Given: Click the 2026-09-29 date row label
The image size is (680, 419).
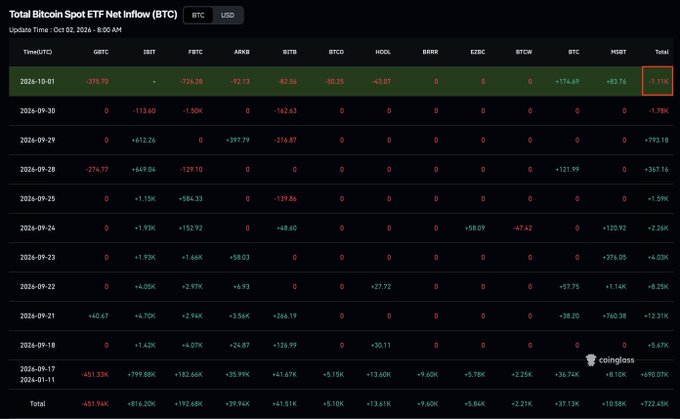Looking at the screenshot, I should [x=37, y=140].
